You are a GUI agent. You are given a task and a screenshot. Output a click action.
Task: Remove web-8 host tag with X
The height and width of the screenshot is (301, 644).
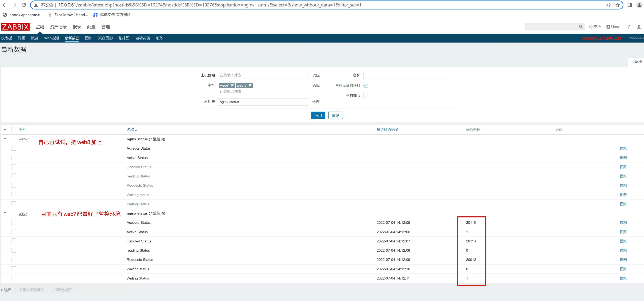pyautogui.click(x=250, y=85)
